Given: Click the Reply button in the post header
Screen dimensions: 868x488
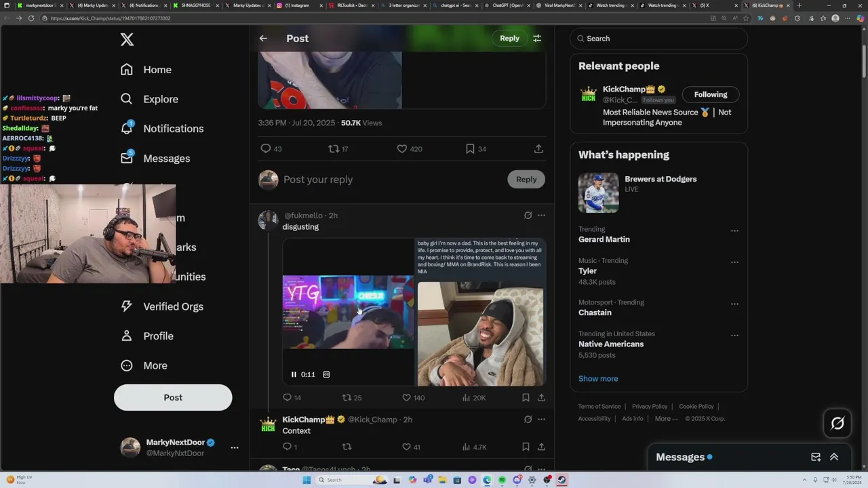Looking at the screenshot, I should coord(509,39).
